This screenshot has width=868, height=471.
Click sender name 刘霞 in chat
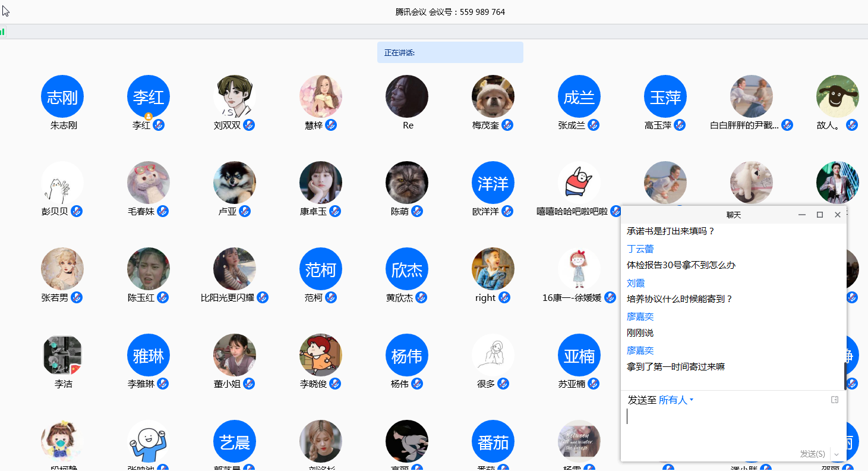coord(636,283)
